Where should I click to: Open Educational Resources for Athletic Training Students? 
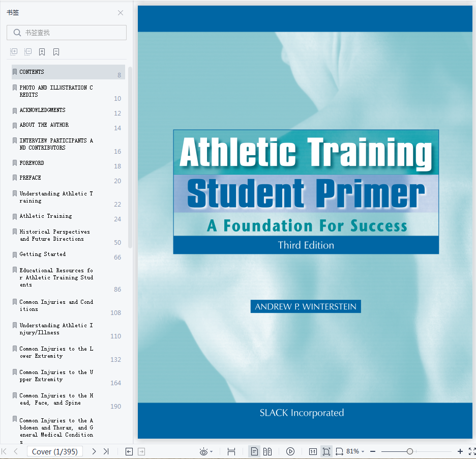68,278
